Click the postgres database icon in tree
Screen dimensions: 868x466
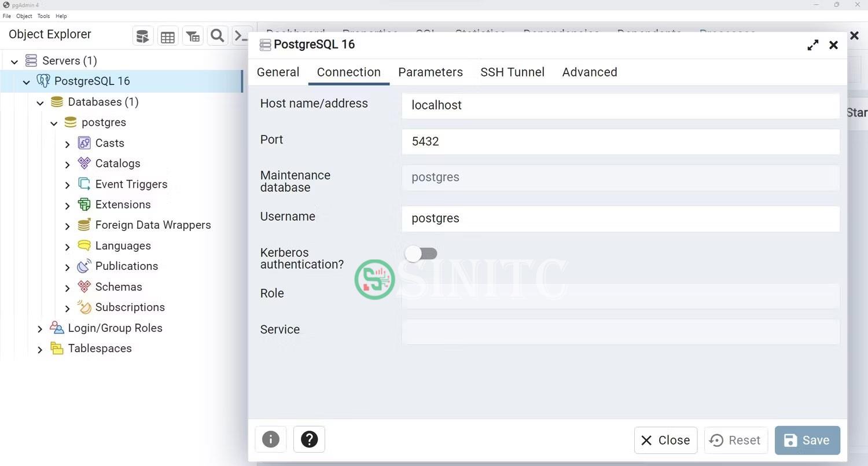pos(71,122)
